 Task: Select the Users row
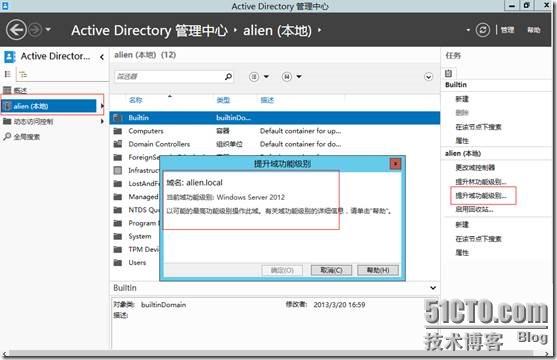point(135,262)
